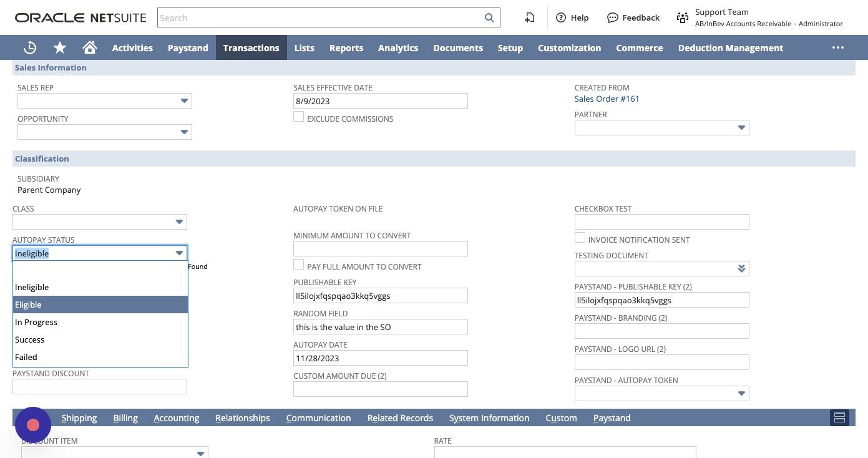Open the Reports menu
The height and width of the screenshot is (458, 868).
pos(346,47)
